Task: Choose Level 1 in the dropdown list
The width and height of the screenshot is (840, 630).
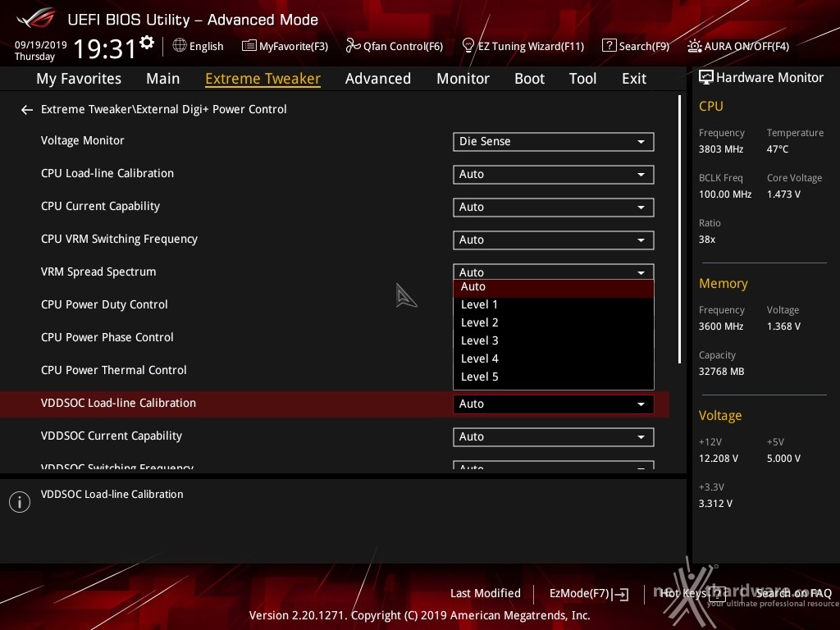Action: pyautogui.click(x=554, y=305)
